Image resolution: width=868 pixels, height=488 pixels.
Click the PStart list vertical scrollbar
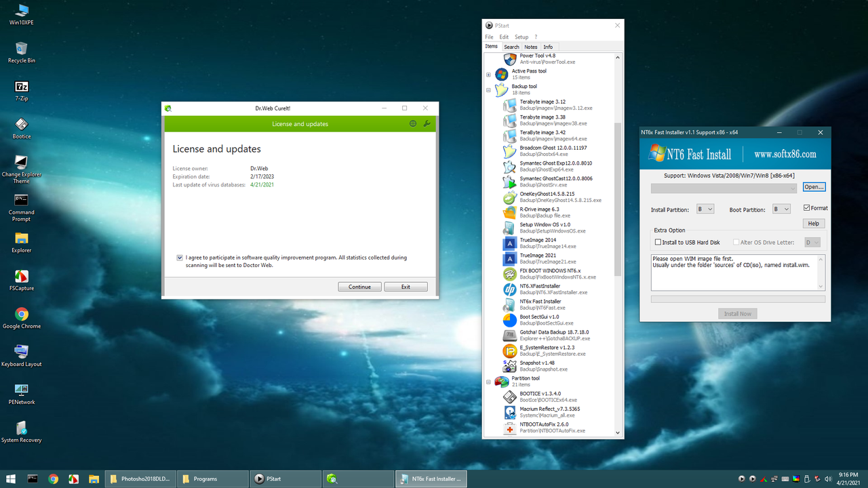point(618,199)
